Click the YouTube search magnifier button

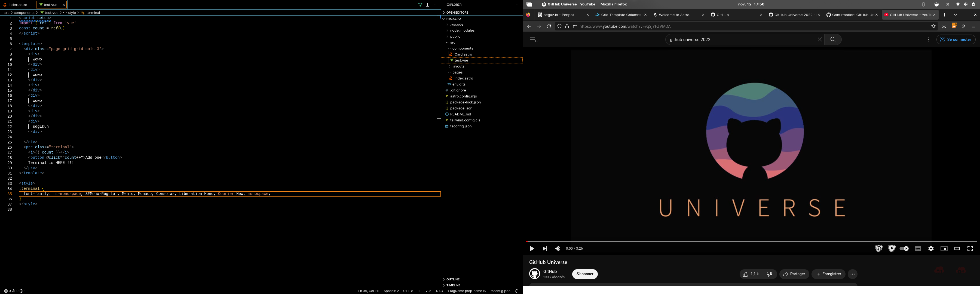(833, 39)
